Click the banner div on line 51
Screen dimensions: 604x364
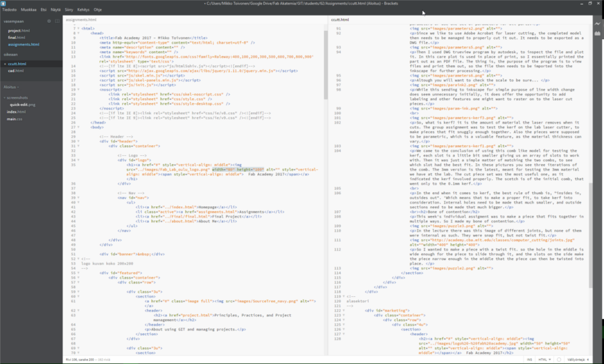tap(132, 255)
